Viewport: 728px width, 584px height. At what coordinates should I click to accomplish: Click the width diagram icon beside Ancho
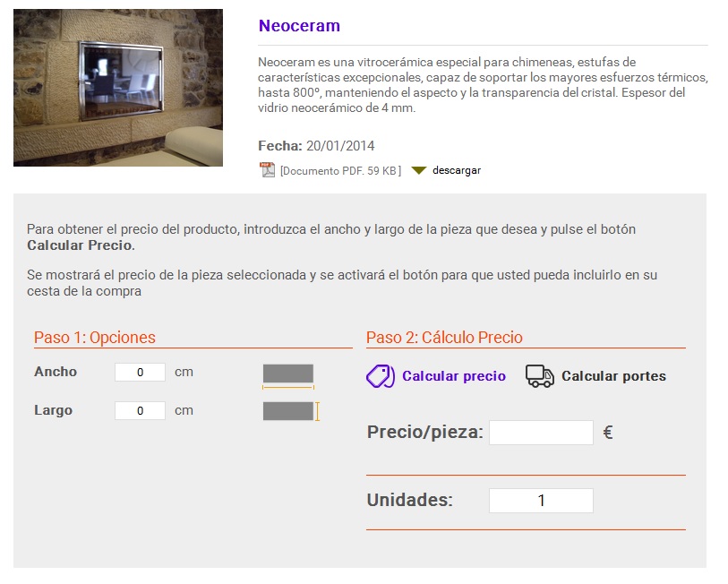pos(288,376)
